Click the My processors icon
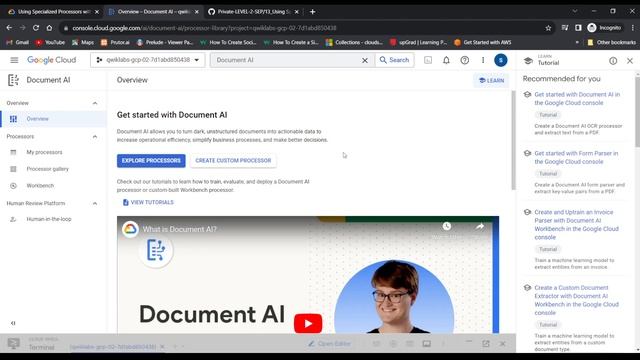 coord(13,152)
